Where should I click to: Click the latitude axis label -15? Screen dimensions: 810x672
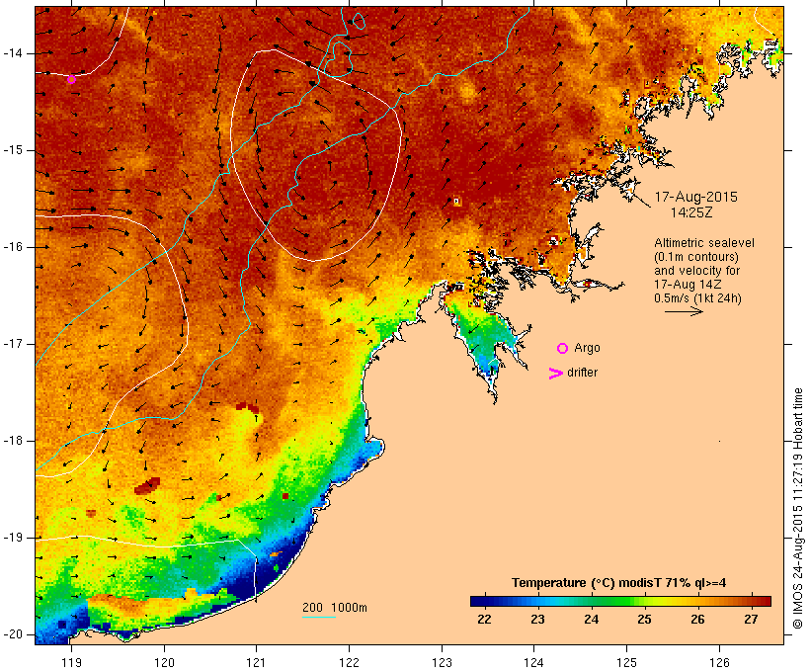[x=13, y=150]
